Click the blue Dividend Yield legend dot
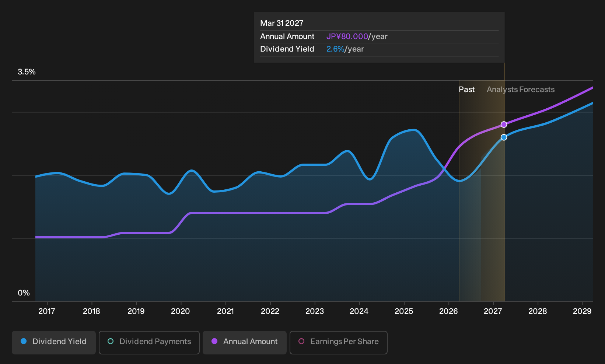The height and width of the screenshot is (364, 605). (x=24, y=342)
